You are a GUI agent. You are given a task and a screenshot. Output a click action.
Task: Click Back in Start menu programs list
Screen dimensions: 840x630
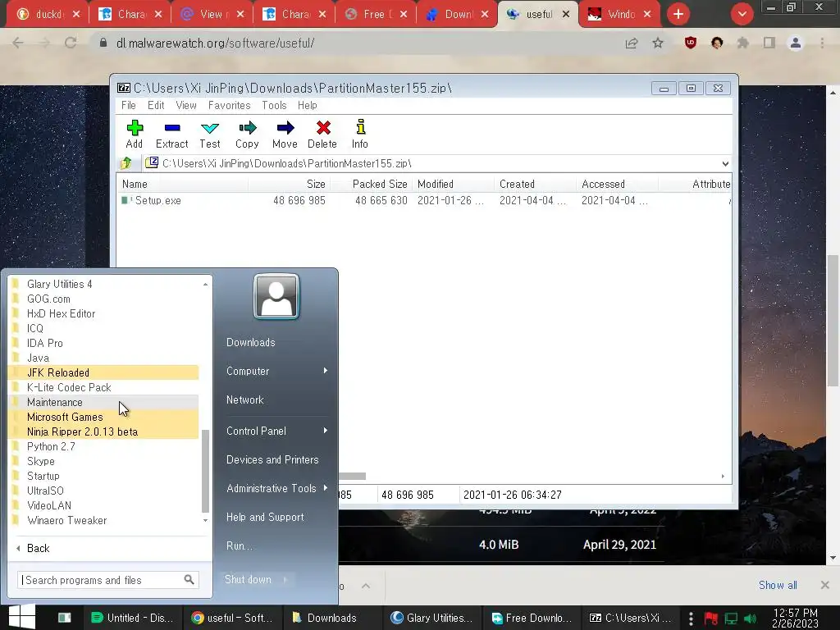[38, 548]
